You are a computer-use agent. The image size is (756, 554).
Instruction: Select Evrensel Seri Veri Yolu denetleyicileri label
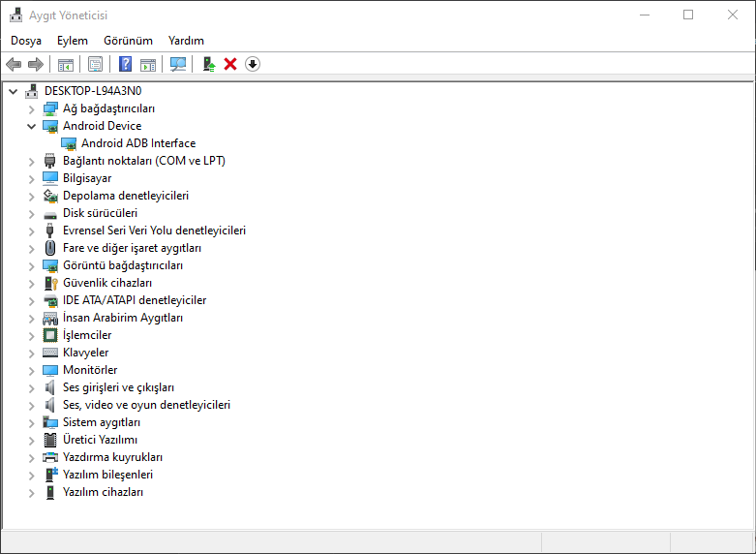tap(154, 231)
